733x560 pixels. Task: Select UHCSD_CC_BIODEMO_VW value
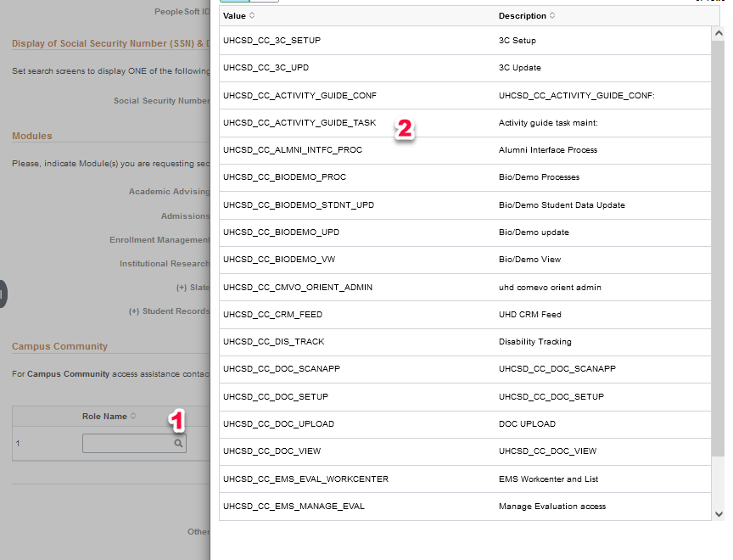[278, 259]
